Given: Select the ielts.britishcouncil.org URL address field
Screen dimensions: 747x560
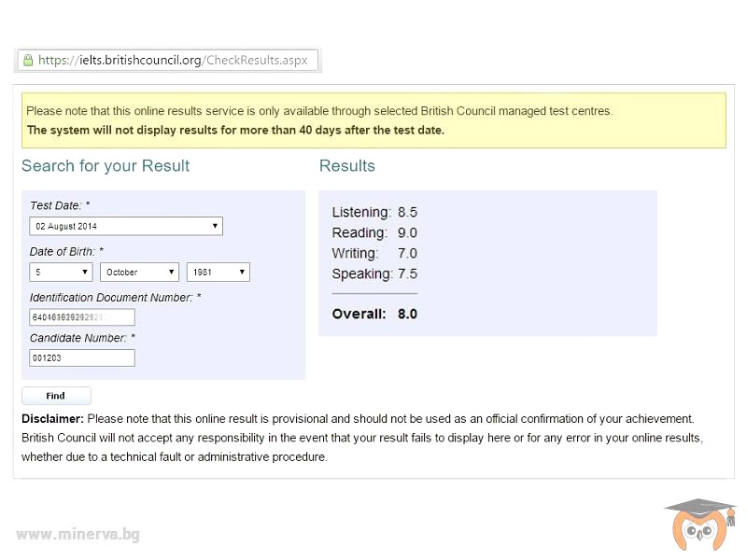Looking at the screenshot, I should pos(168,60).
